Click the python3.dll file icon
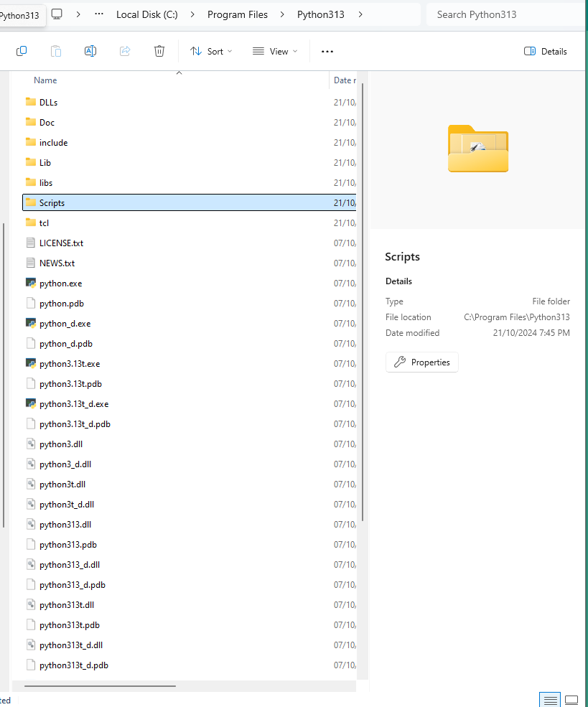The width and height of the screenshot is (588, 707). pos(31,444)
